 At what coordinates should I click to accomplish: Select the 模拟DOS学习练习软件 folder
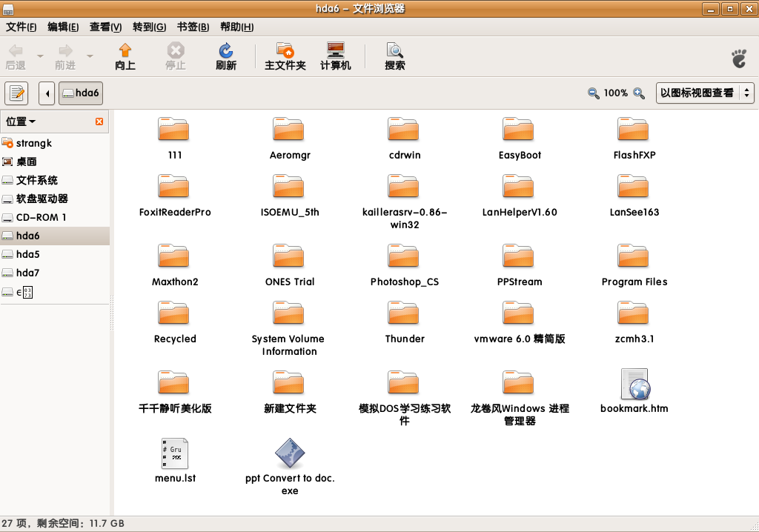point(403,383)
